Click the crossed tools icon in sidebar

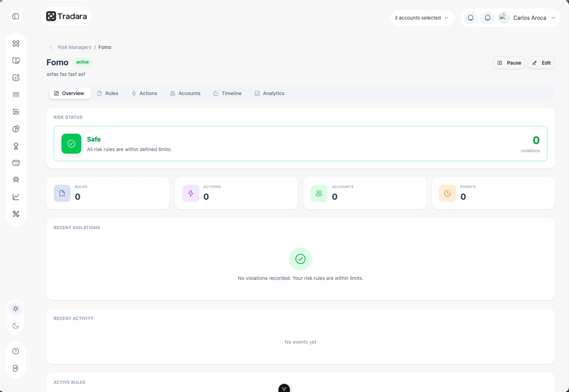pos(16,214)
